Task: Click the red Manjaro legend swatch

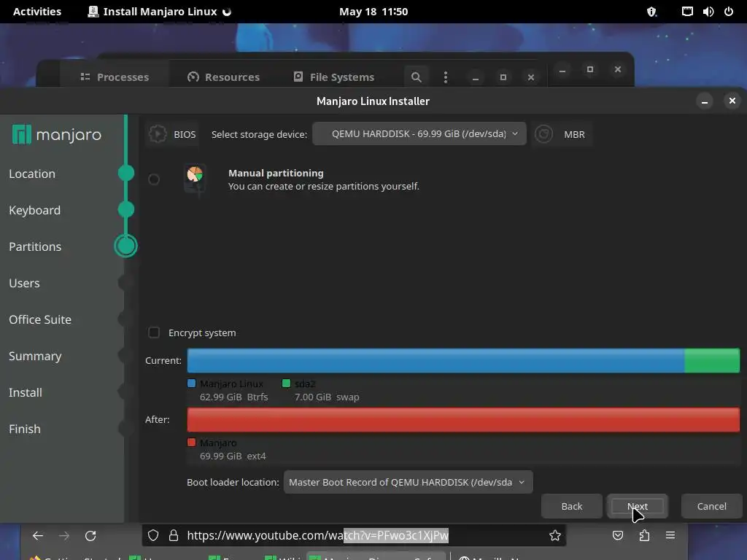Action: (x=192, y=443)
